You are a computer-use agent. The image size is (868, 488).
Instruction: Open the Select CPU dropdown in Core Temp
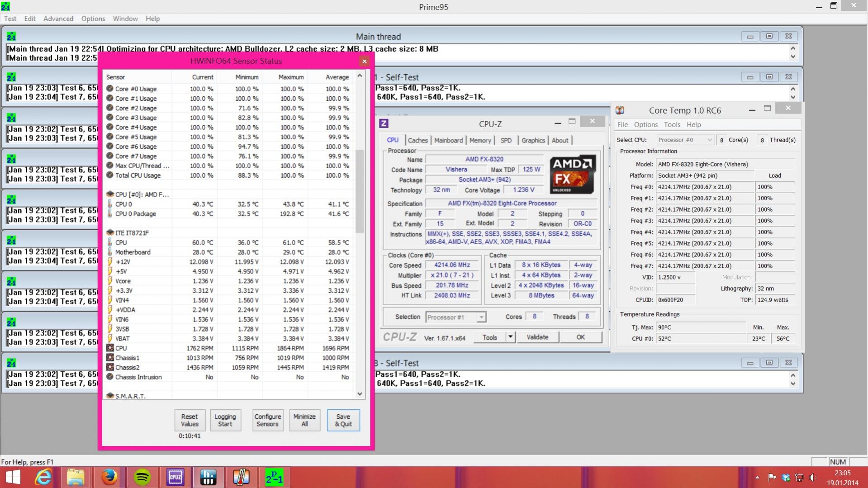(x=685, y=140)
